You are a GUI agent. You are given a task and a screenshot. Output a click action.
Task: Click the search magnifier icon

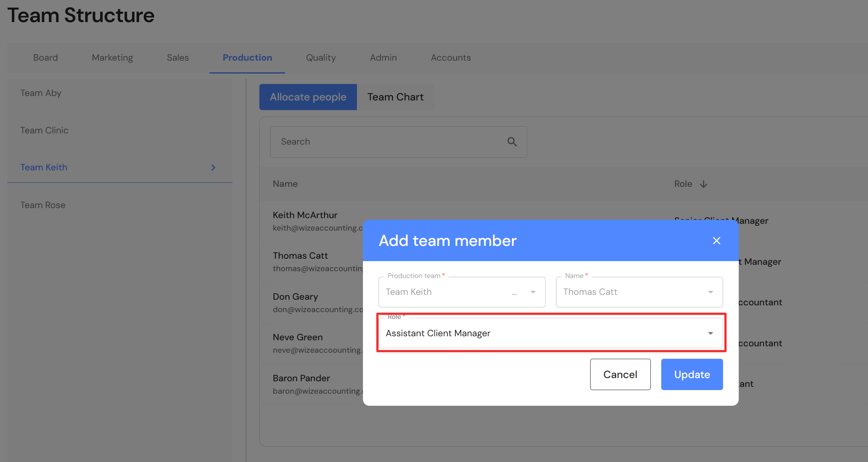click(512, 142)
